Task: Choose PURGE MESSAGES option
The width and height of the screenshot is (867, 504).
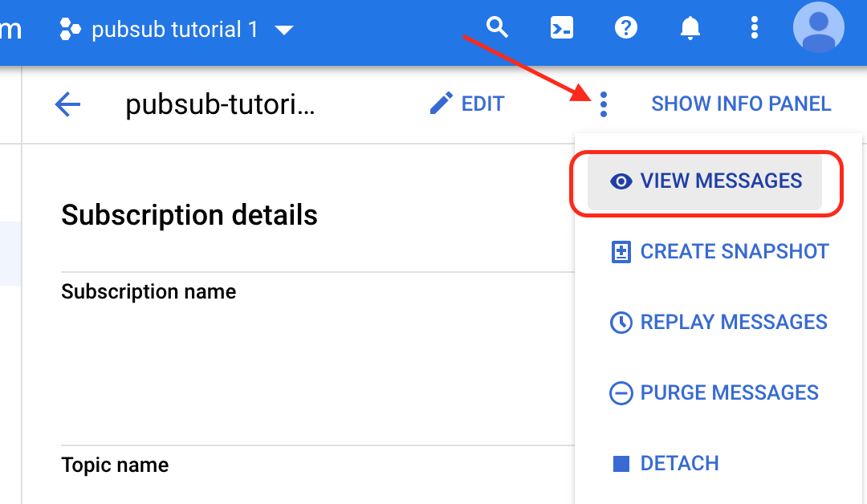Action: tap(714, 393)
